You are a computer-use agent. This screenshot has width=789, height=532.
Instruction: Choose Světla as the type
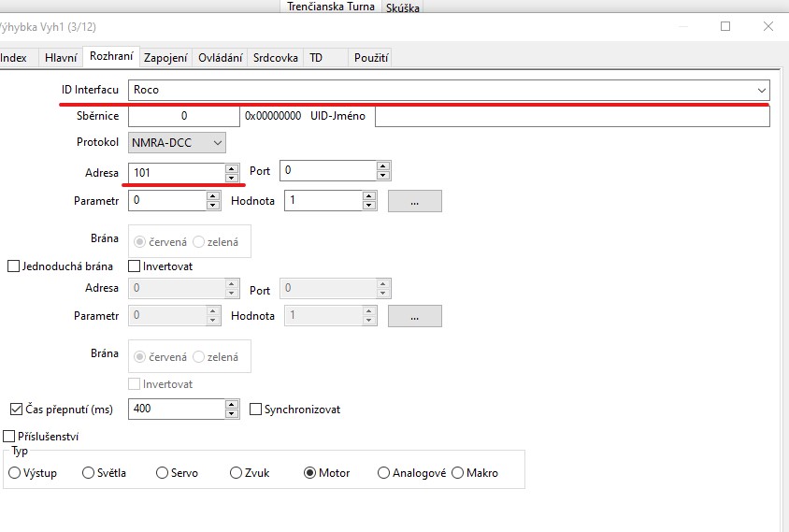coord(89,473)
